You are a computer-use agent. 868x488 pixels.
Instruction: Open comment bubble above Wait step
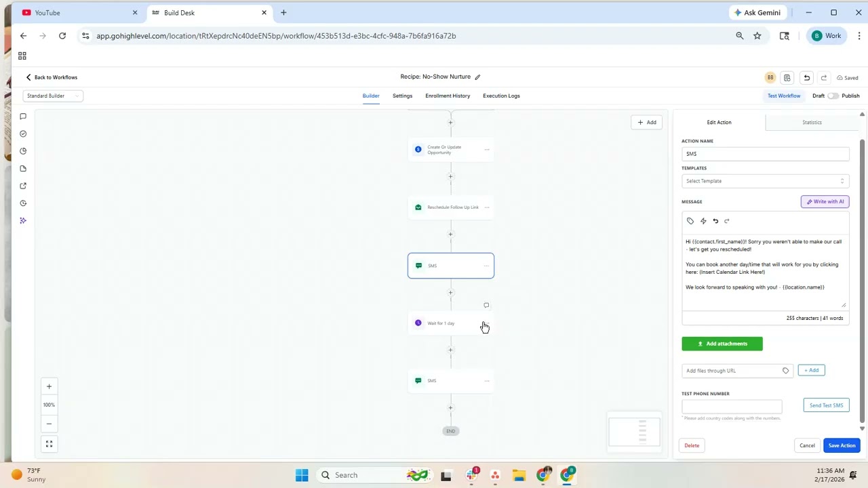point(486,305)
